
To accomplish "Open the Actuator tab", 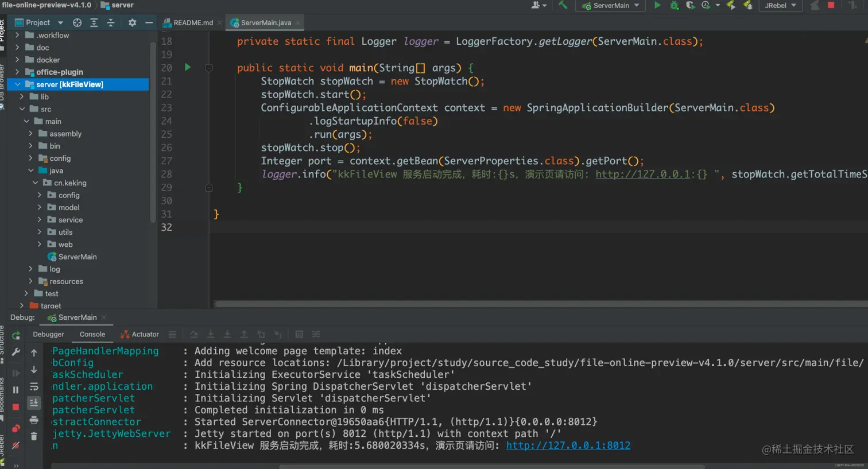I will (140, 334).
